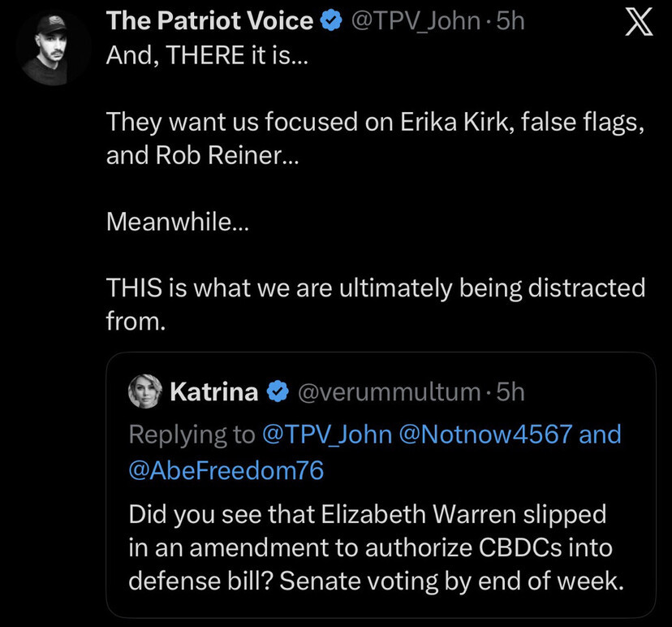The height and width of the screenshot is (627, 672).
Task: Click the main tweet's 5h timestamp
Action: coord(510,21)
